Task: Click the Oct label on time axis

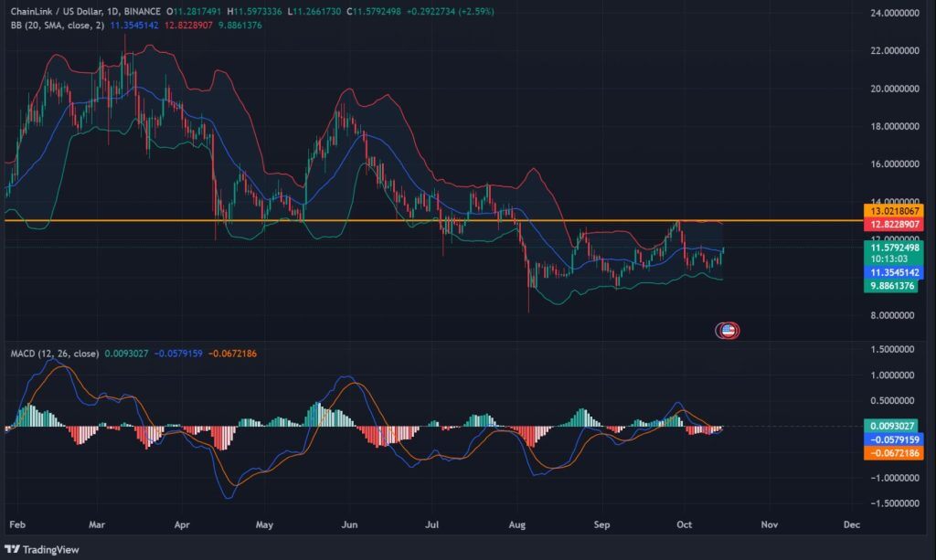Action: [684, 525]
